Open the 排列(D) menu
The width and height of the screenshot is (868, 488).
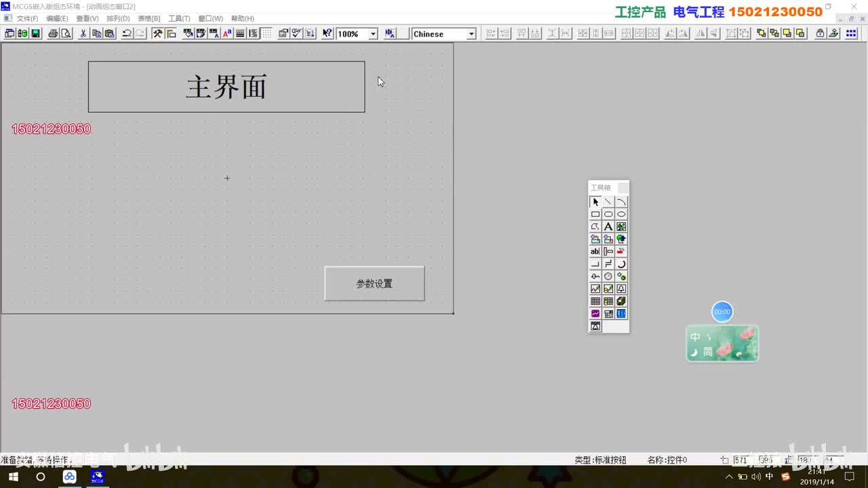[x=118, y=18]
